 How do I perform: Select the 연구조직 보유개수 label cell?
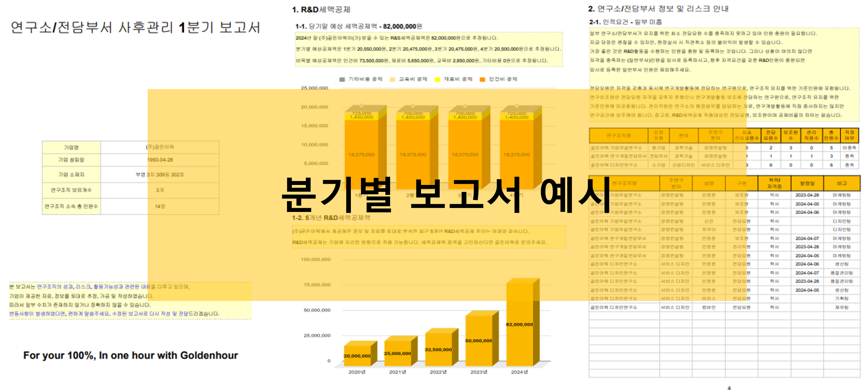pyautogui.click(x=71, y=190)
